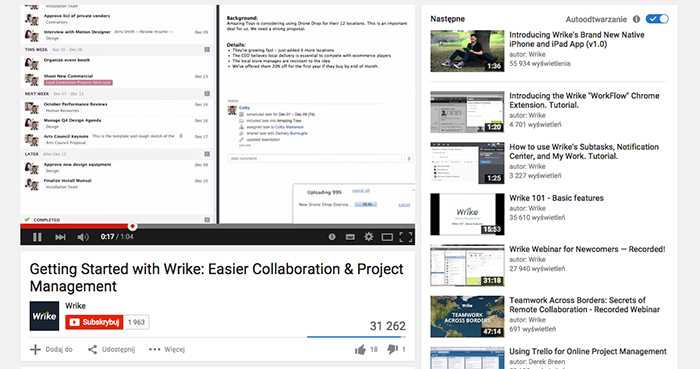Switch to theater mode
Image resolution: width=700 pixels, height=369 pixels.
pos(387,237)
